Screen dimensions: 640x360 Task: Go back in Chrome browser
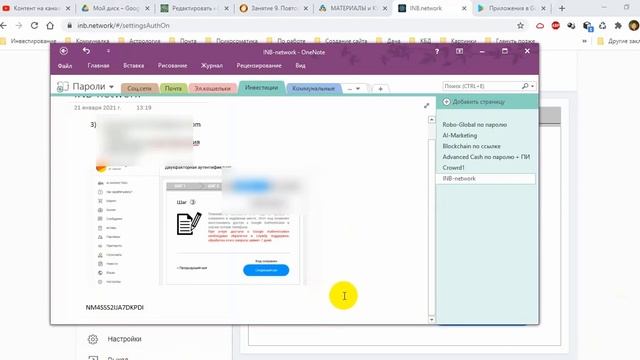pos(4,25)
